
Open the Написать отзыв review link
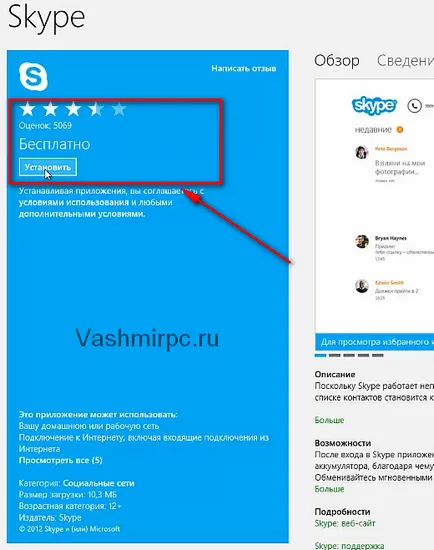click(243, 68)
